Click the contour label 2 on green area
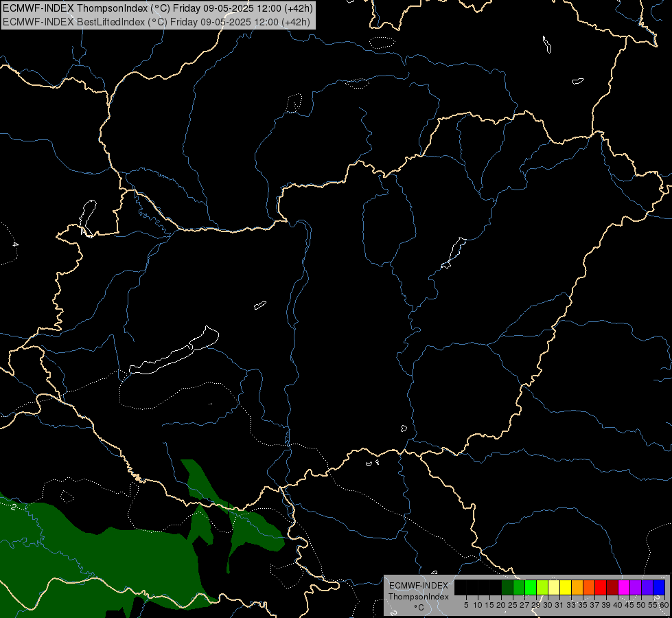The height and width of the screenshot is (618, 672). click(x=14, y=507)
